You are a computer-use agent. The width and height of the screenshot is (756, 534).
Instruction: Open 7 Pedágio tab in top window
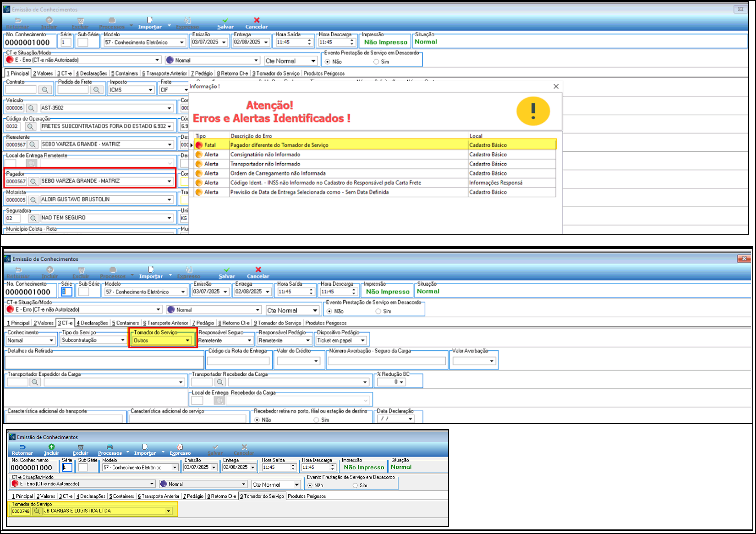(x=202, y=73)
